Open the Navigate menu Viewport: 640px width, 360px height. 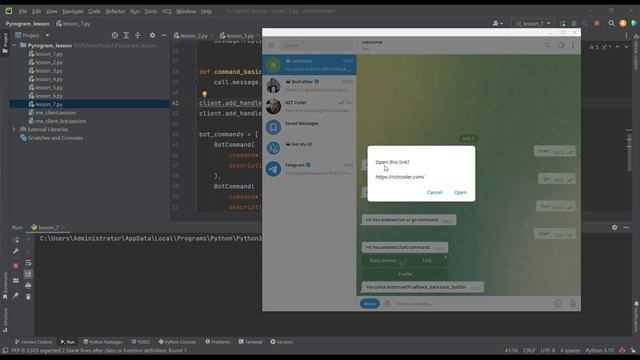point(73,11)
